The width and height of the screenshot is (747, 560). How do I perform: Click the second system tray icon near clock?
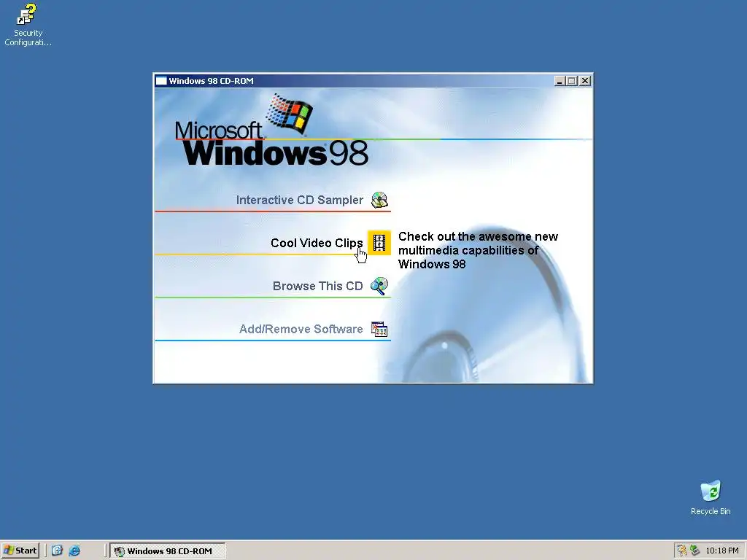pyautogui.click(x=695, y=551)
